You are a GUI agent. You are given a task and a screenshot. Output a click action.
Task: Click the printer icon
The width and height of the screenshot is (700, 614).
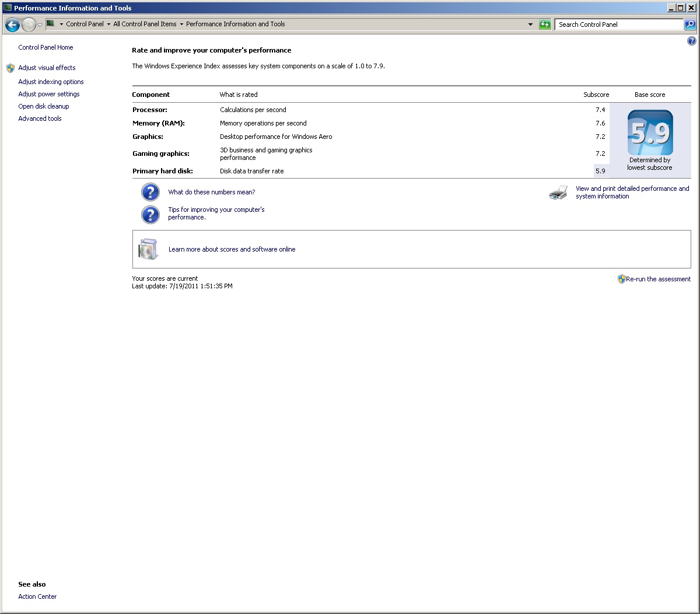coord(558,193)
